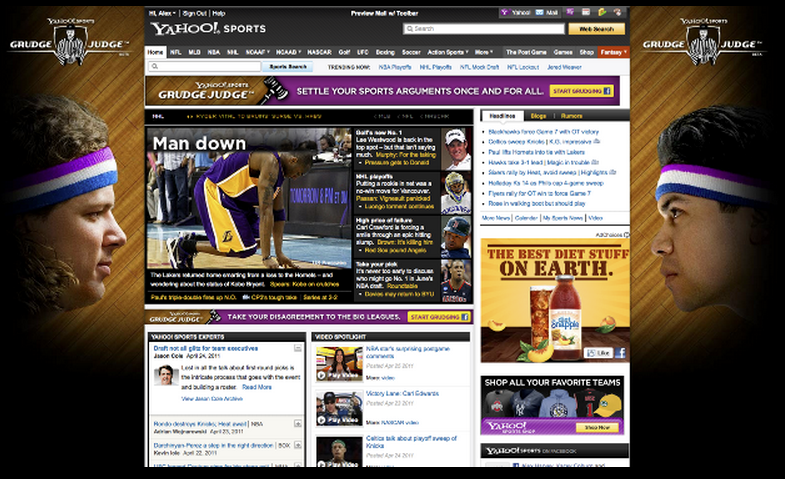Viewport: 785px width, 479px height.
Task: Switch to the Rumors tab
Action: 571,116
